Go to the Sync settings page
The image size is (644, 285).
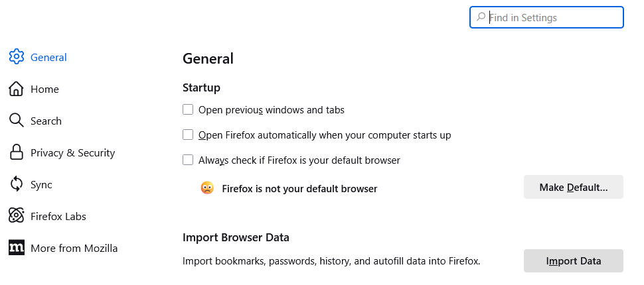pyautogui.click(x=41, y=184)
